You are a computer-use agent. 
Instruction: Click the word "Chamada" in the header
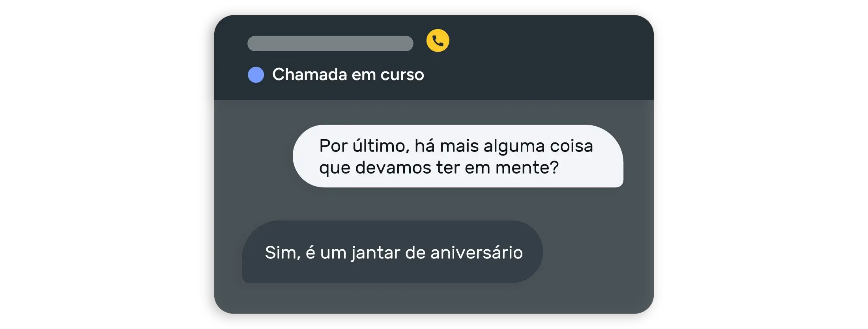click(310, 74)
